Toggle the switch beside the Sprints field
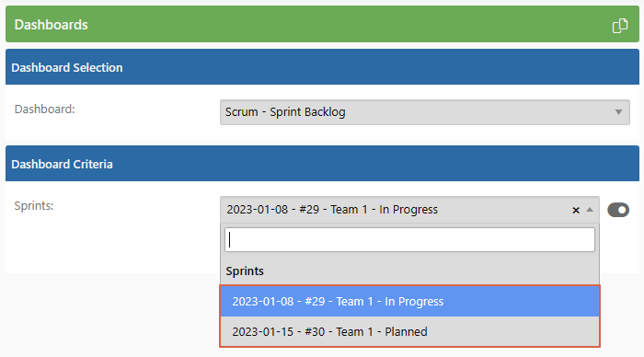 (618, 210)
